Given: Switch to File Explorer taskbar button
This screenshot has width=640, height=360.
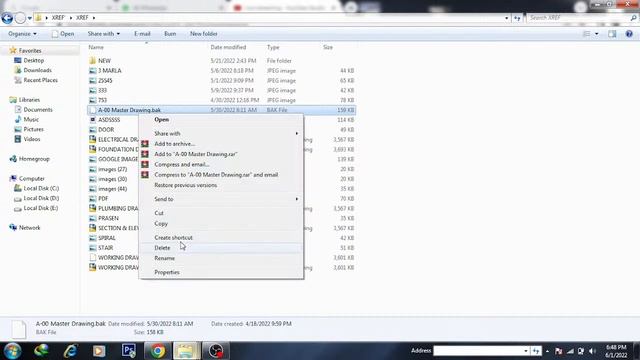Looking at the screenshot, I should point(187,351).
